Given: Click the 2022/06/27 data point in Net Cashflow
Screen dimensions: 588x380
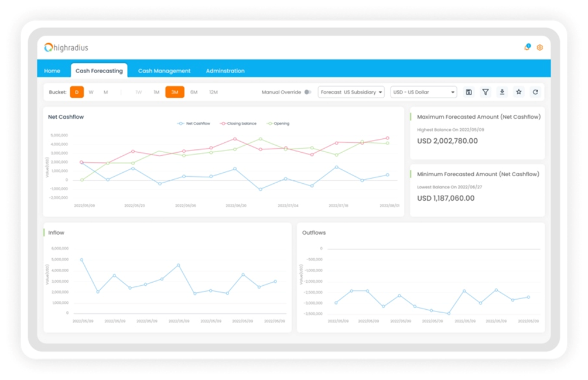Looking at the screenshot, I should point(260,189).
